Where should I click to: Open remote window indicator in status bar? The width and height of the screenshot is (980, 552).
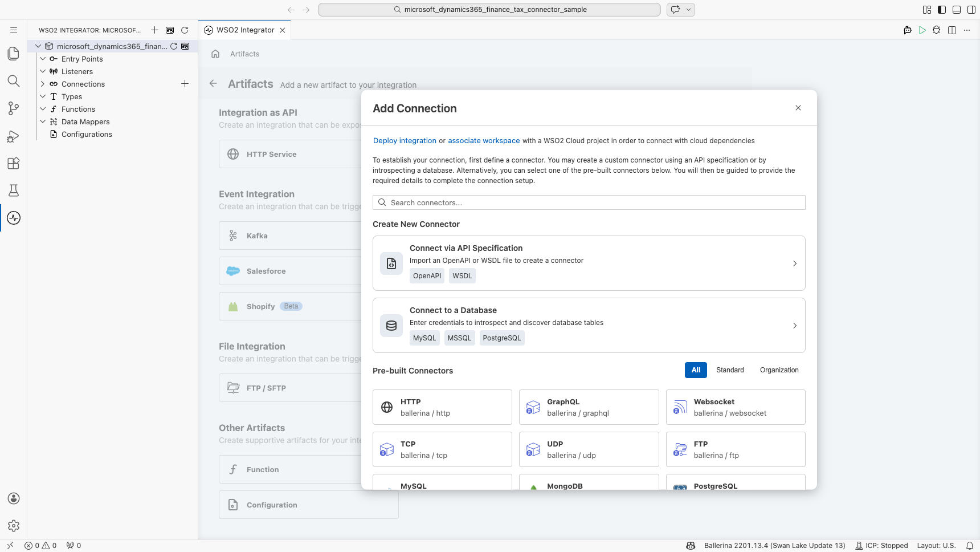point(10,546)
